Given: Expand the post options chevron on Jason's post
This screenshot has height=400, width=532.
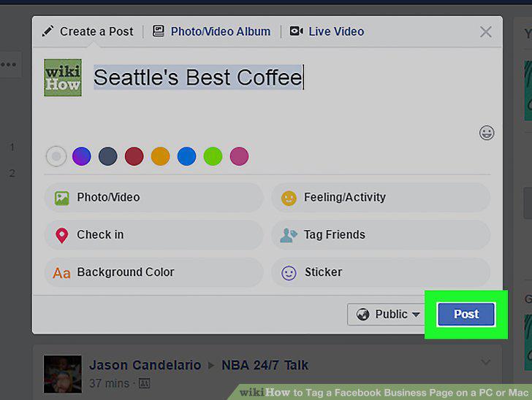Looking at the screenshot, I should pos(485,362).
